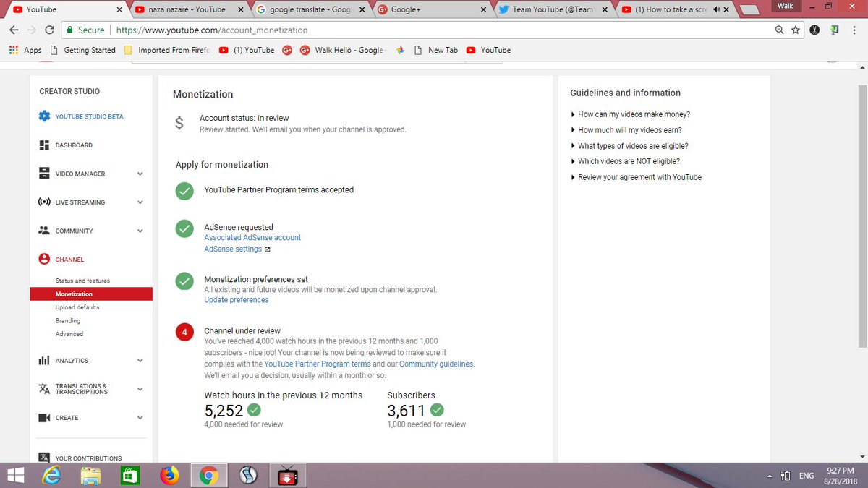Open Status and features submenu item
The image size is (868, 488).
[x=82, y=281]
